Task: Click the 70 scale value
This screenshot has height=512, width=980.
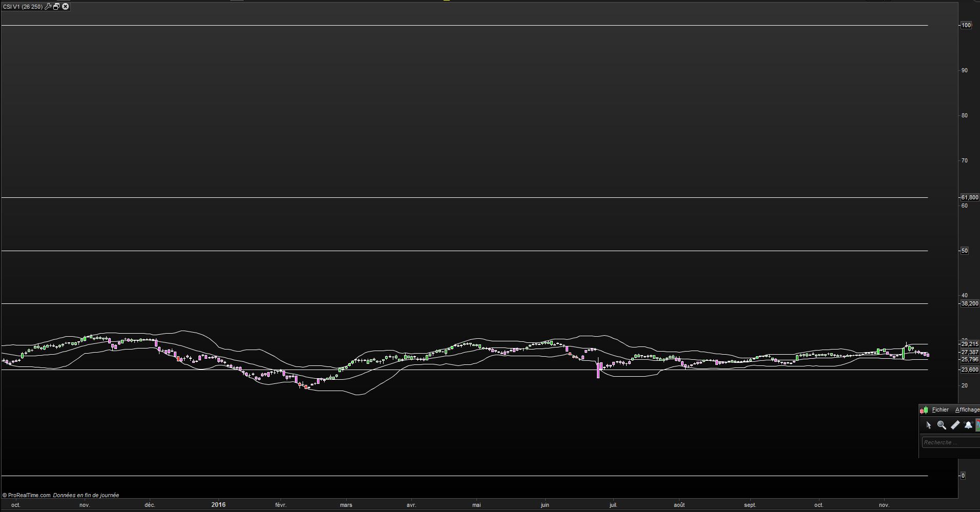Action: (965, 160)
